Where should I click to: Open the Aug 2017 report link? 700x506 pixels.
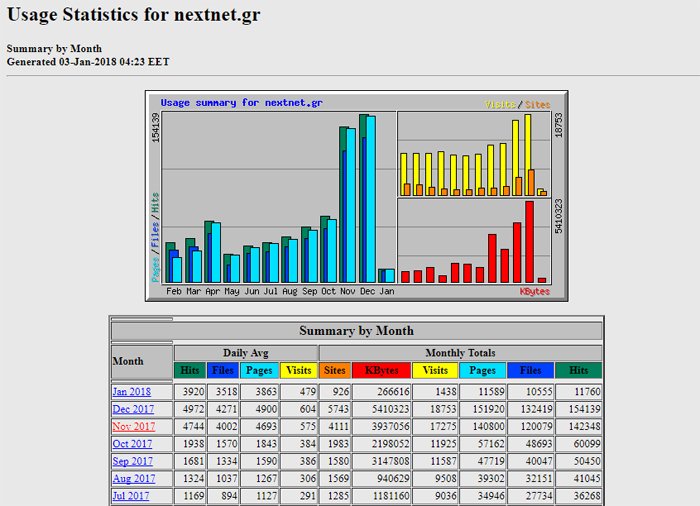[132, 479]
